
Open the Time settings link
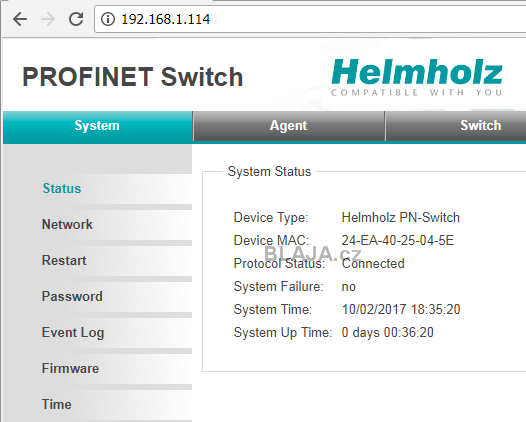57,405
